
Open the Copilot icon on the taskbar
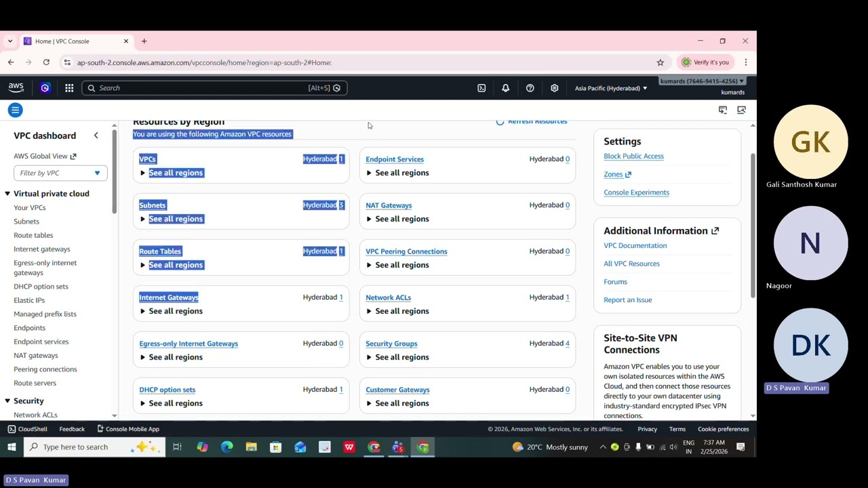point(202,447)
